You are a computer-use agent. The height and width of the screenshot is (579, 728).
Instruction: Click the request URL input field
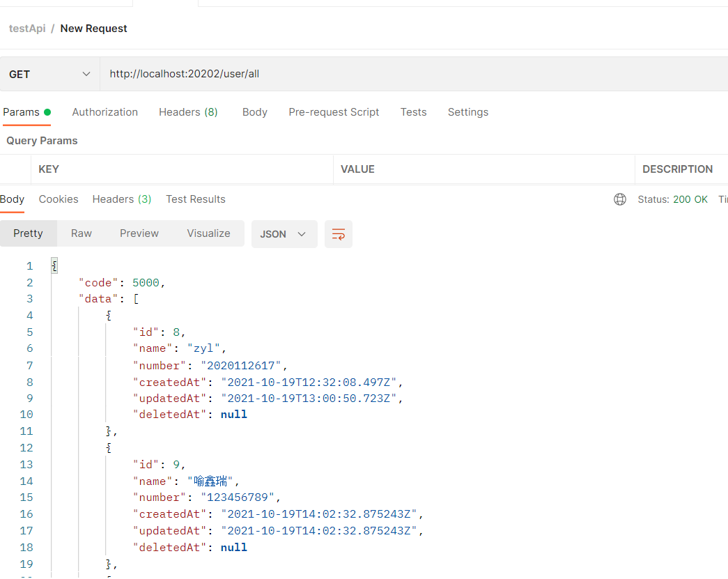(411, 74)
